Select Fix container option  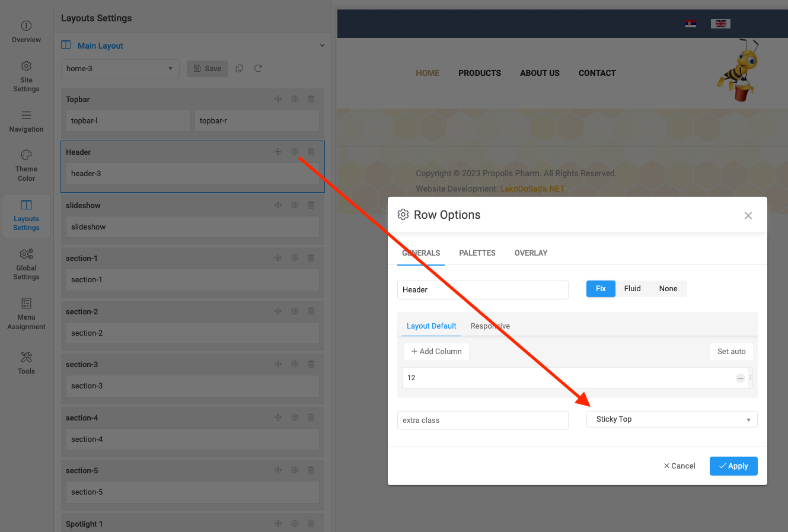pyautogui.click(x=601, y=289)
